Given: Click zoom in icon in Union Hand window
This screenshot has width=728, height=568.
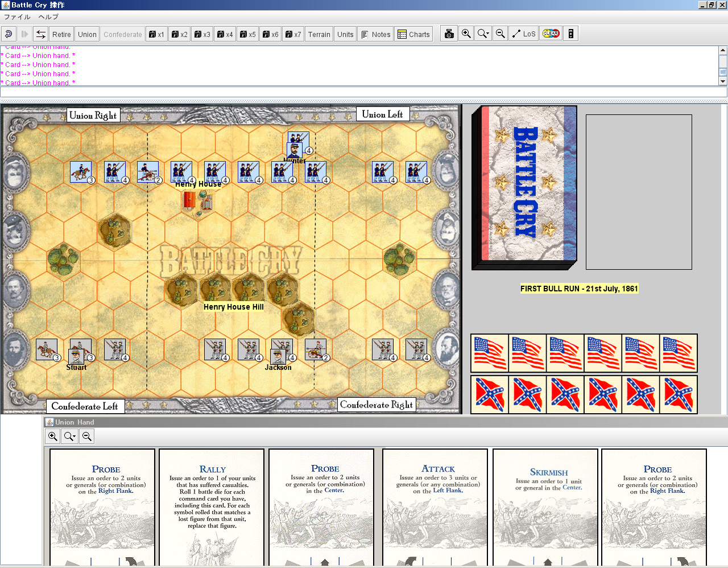Looking at the screenshot, I should tap(53, 437).
